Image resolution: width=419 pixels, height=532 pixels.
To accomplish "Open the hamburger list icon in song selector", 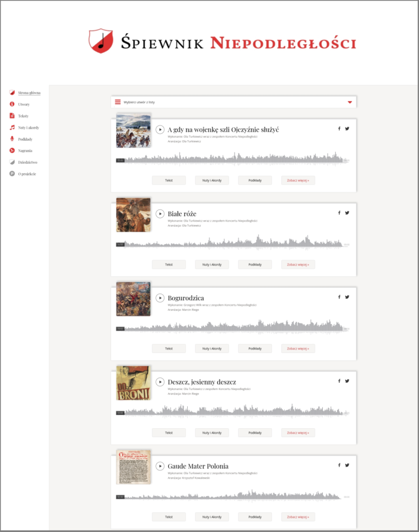I will pyautogui.click(x=118, y=102).
